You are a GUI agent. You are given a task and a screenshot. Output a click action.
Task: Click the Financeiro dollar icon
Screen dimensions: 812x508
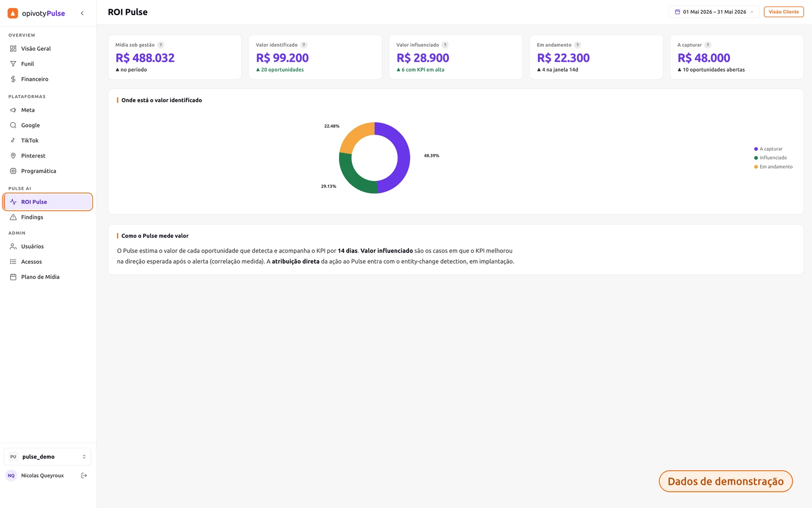13,79
